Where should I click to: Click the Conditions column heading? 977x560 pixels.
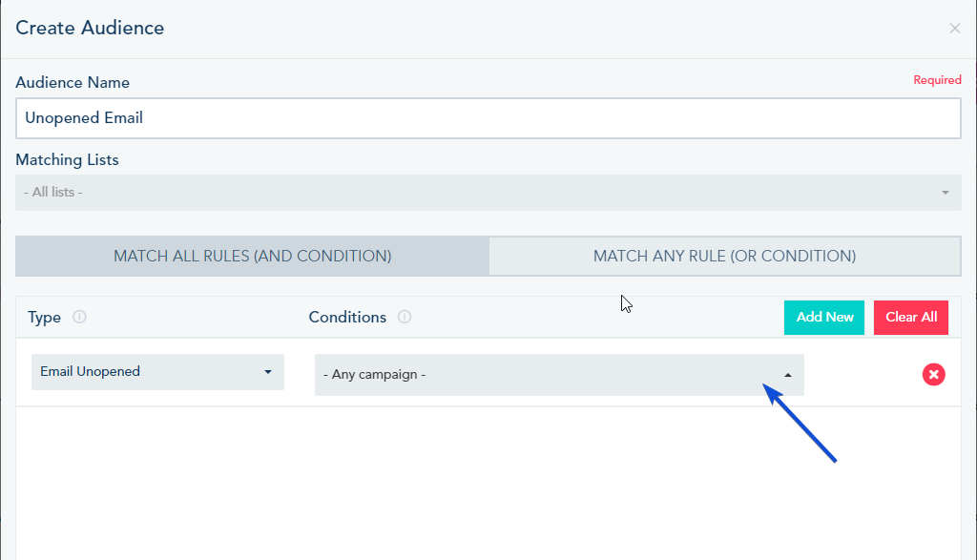347,317
